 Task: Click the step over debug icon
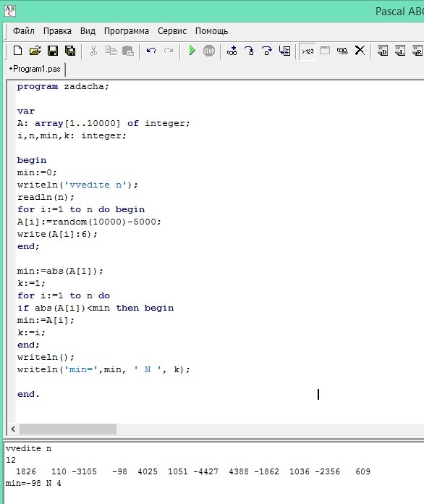coord(266,51)
